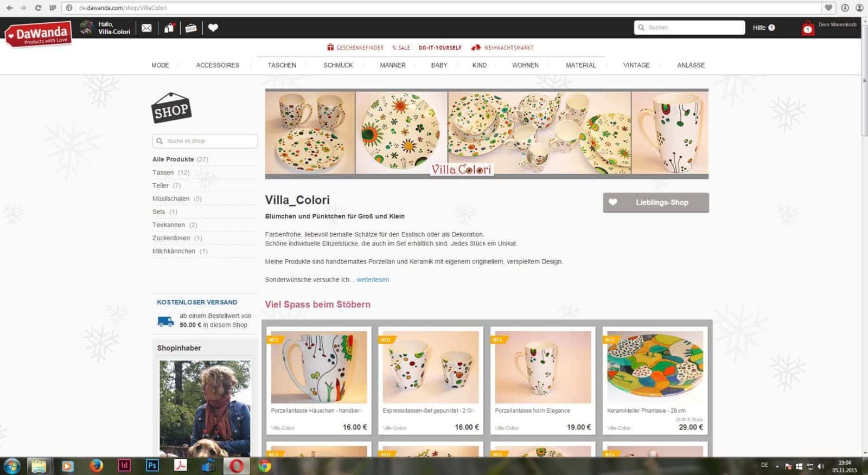Viewport: 868px width, 475px height.
Task: Open Chrome from the taskbar
Action: [x=265, y=466]
